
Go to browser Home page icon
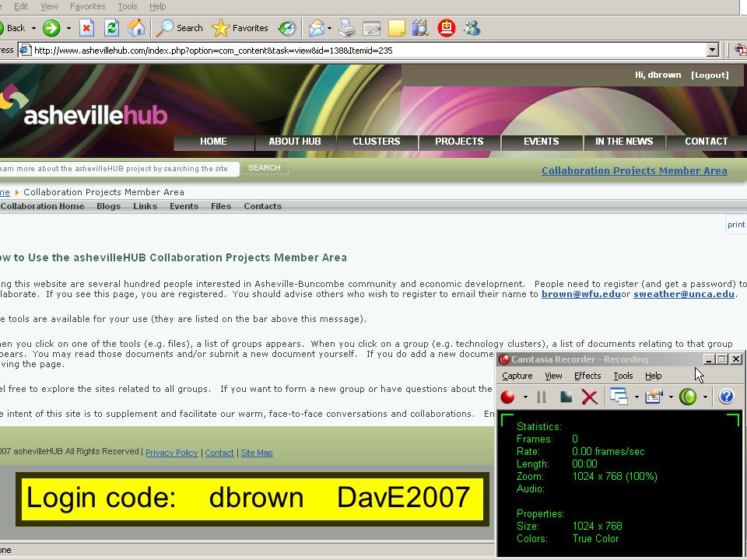pos(136,28)
